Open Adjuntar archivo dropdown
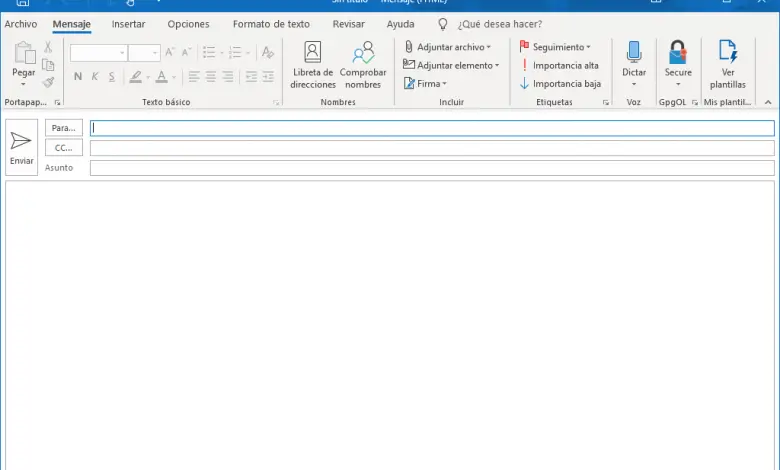This screenshot has width=780, height=470. click(447, 47)
